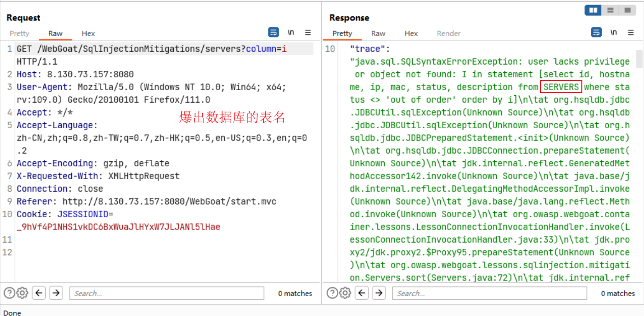The width and height of the screenshot is (644, 316).
Task: Toggle word wrap icon in Request panel
Action: 274,33
